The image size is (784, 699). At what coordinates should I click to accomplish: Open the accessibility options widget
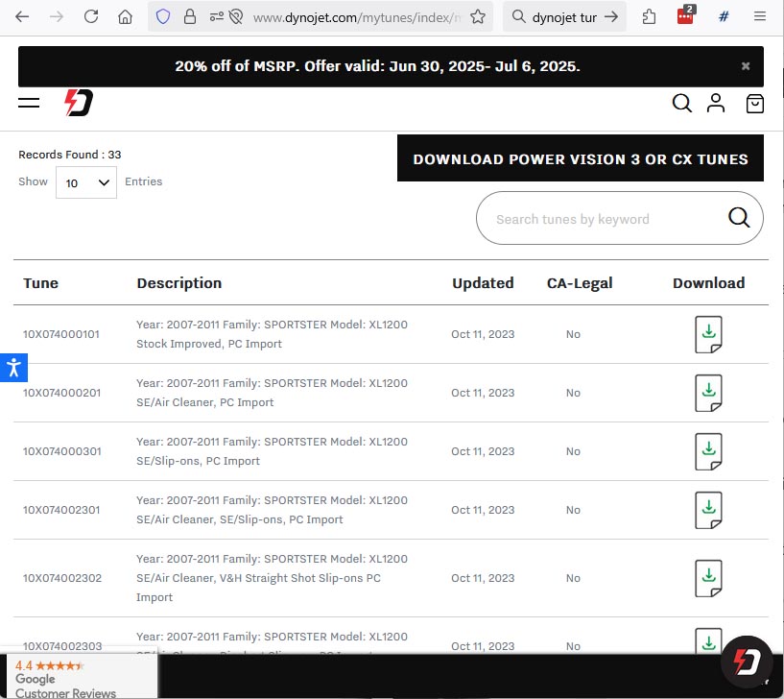click(13, 367)
